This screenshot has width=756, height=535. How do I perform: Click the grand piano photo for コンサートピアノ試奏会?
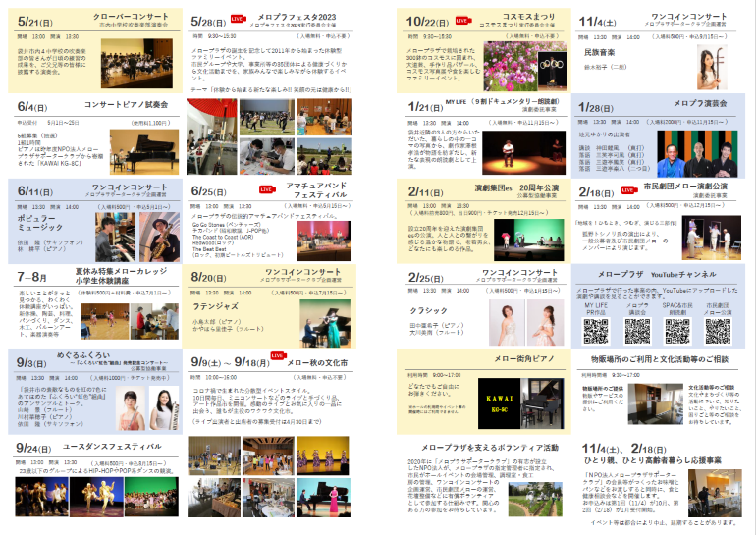(x=150, y=143)
